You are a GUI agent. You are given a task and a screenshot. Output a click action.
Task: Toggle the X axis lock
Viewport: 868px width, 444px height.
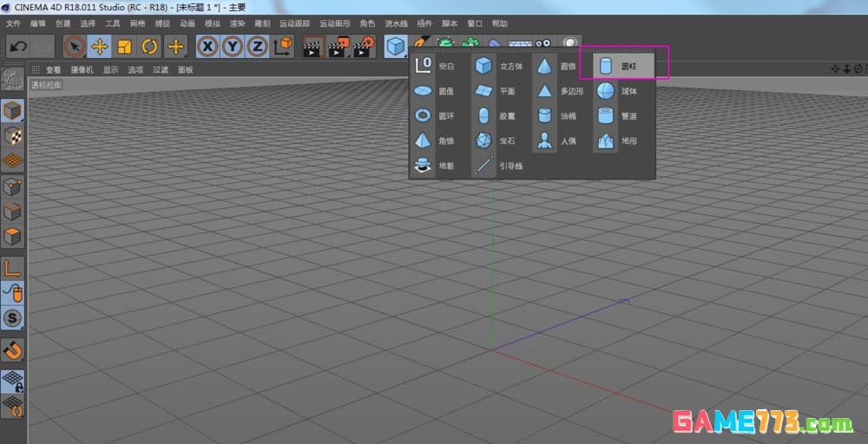coord(207,47)
